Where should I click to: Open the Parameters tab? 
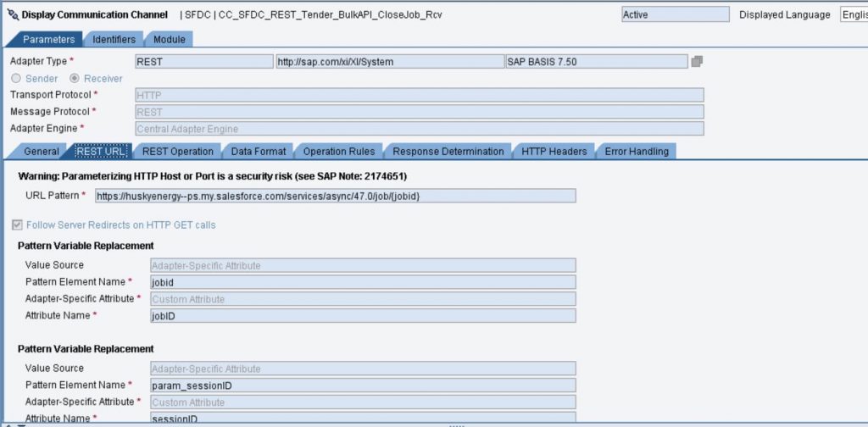click(x=48, y=39)
